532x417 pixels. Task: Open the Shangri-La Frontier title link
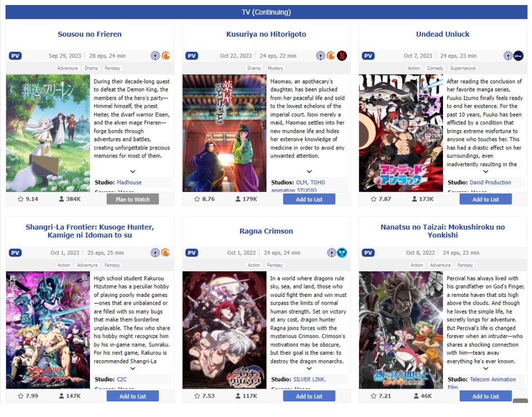90,231
